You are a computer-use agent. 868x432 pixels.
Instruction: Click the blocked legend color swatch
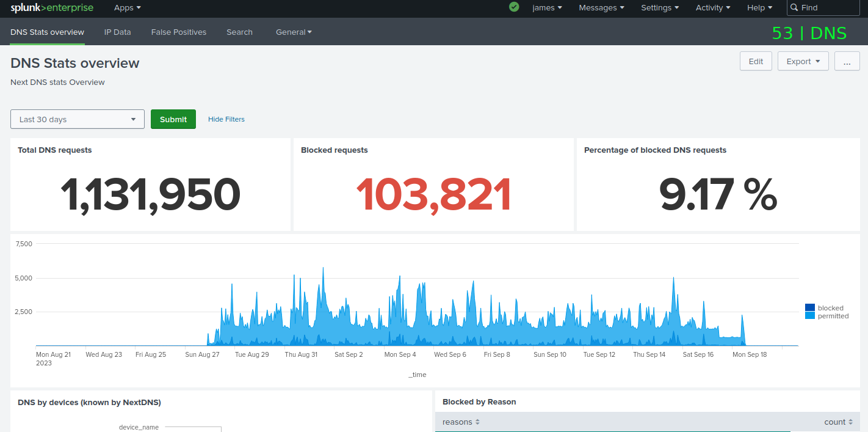[x=810, y=308]
